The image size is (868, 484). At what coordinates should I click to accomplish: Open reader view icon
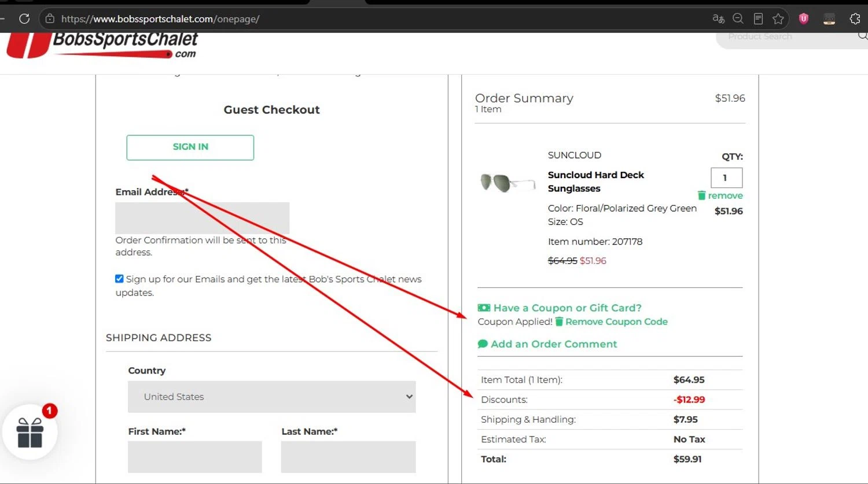click(758, 19)
